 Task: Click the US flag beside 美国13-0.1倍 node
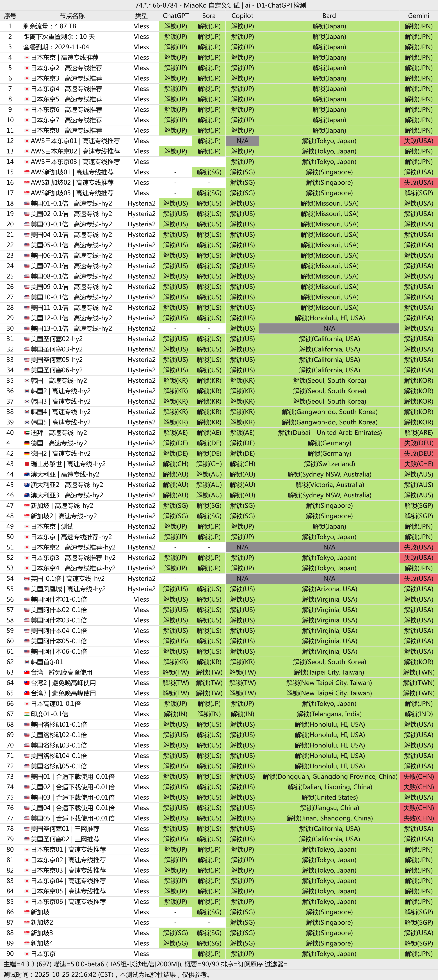click(x=27, y=328)
